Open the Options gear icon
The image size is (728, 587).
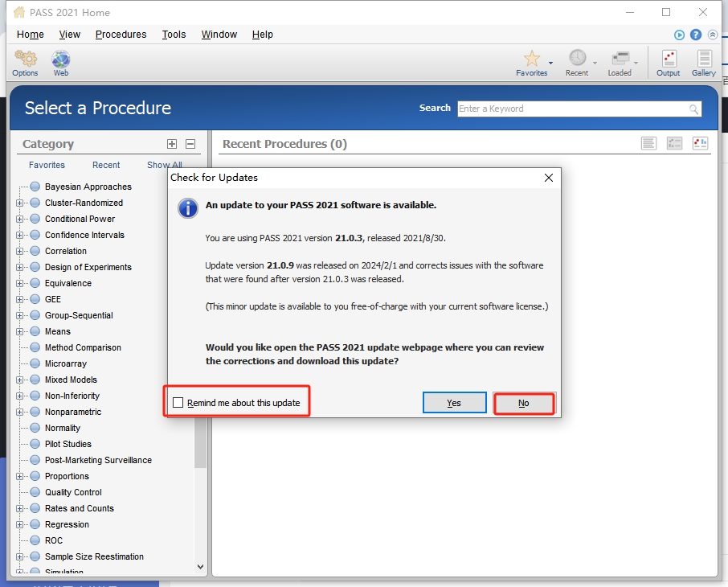pos(25,59)
